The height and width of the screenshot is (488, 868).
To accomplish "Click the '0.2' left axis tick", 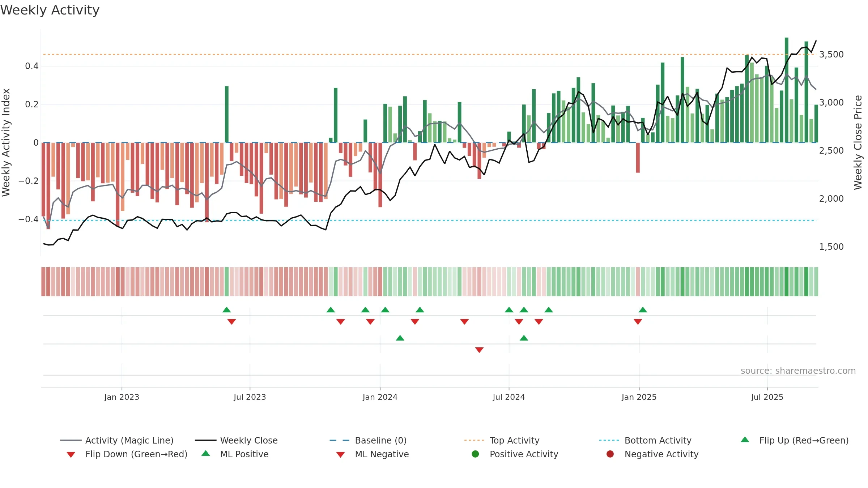I will pos(32,104).
